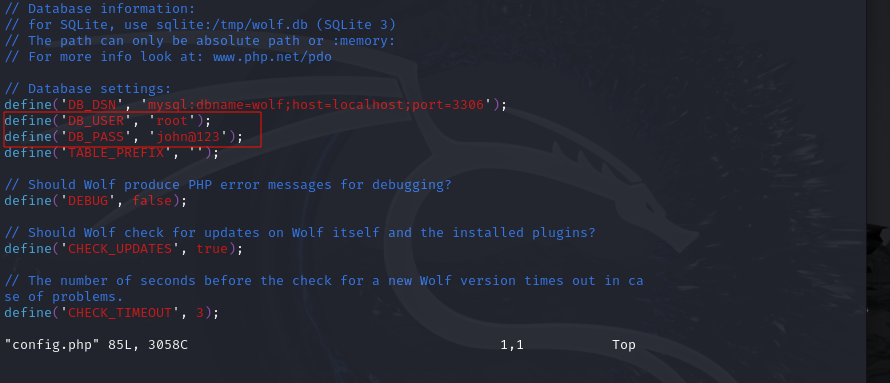Image resolution: width=890 pixels, height=383 pixels.
Task: Click the "config.php" filename in status line
Action: (52, 345)
